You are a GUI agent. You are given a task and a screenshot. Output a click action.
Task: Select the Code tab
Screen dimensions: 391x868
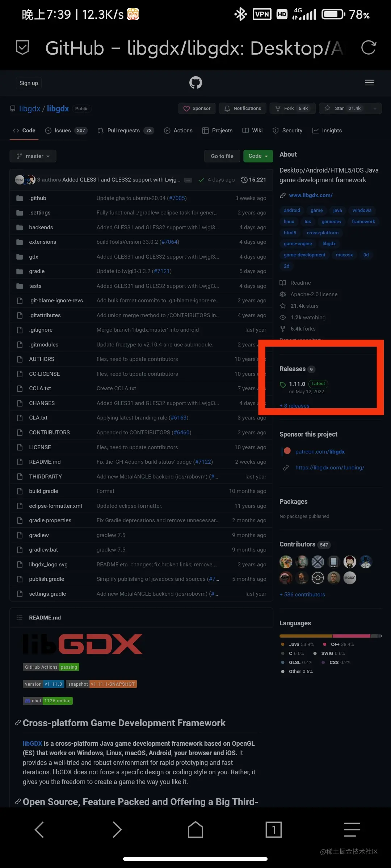click(24, 131)
